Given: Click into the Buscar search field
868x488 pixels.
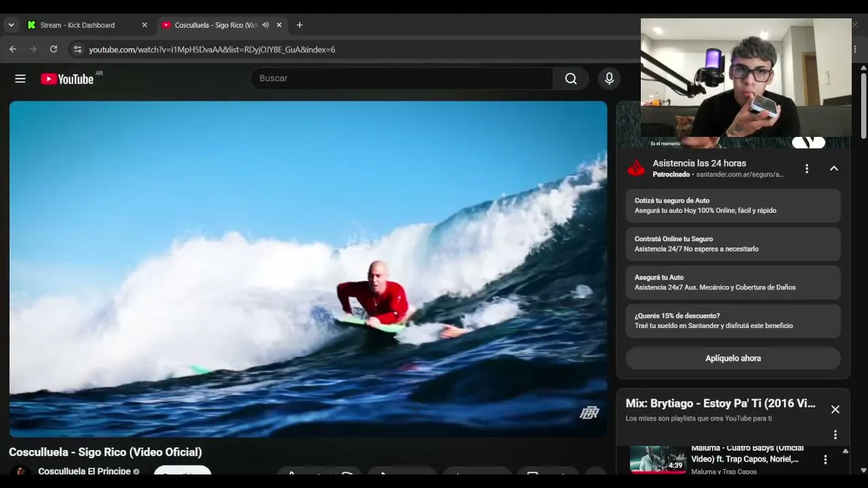Looking at the screenshot, I should pos(402,79).
